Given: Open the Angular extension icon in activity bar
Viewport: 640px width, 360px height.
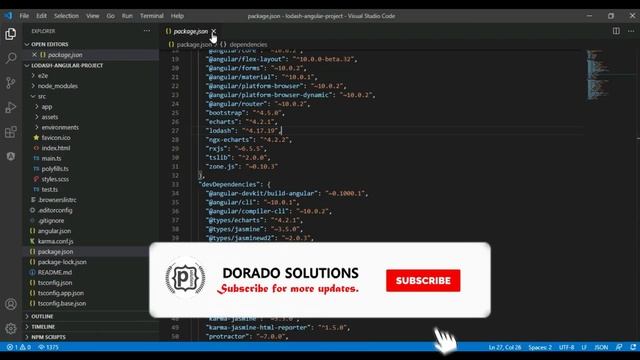Looking at the screenshot, I should pyautogui.click(x=11, y=156).
